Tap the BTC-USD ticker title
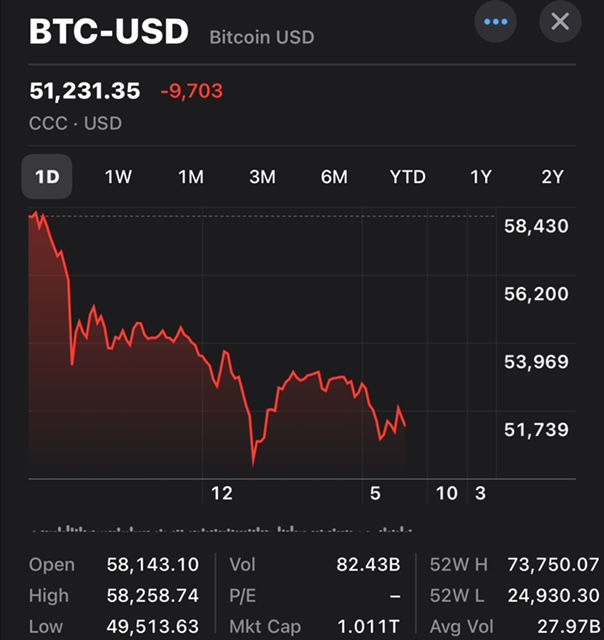This screenshot has height=640, width=604. pyautogui.click(x=109, y=32)
